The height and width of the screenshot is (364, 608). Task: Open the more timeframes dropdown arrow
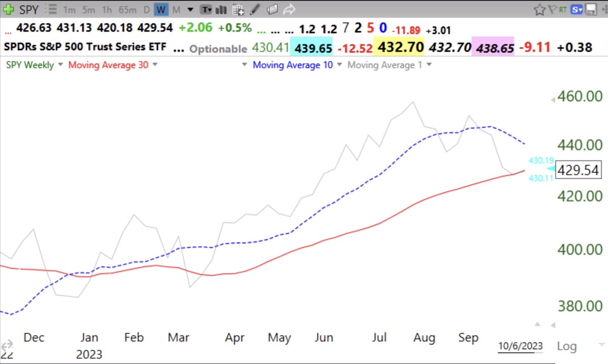point(190,10)
